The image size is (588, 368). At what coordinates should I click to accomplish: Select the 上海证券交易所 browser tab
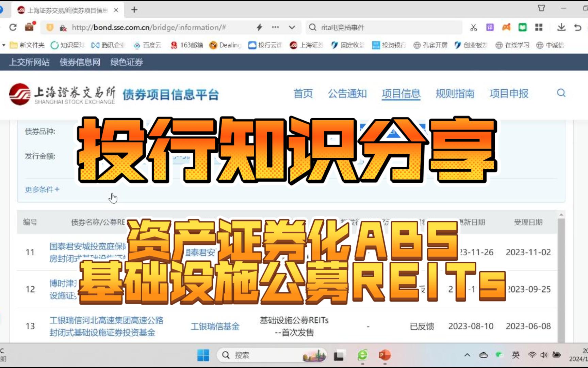pyautogui.click(x=68, y=10)
